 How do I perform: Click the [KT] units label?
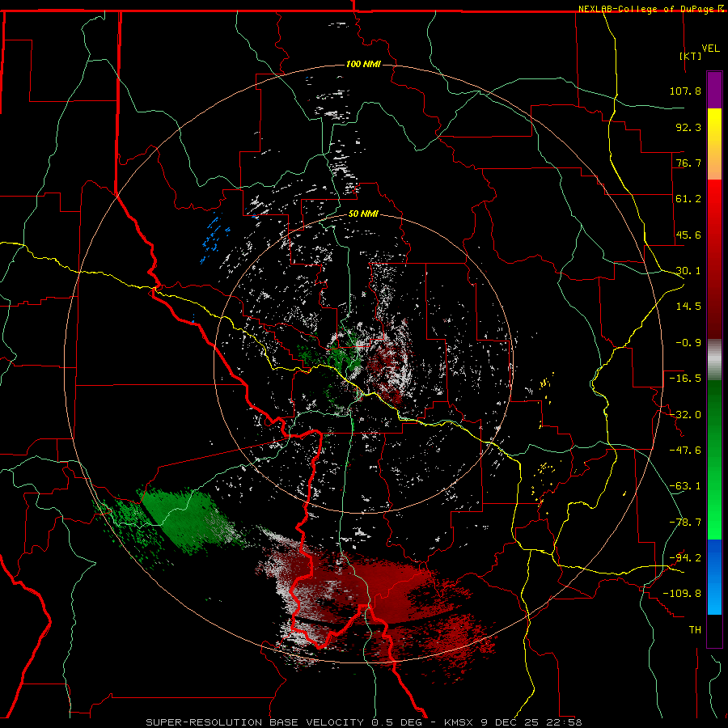coord(691,56)
